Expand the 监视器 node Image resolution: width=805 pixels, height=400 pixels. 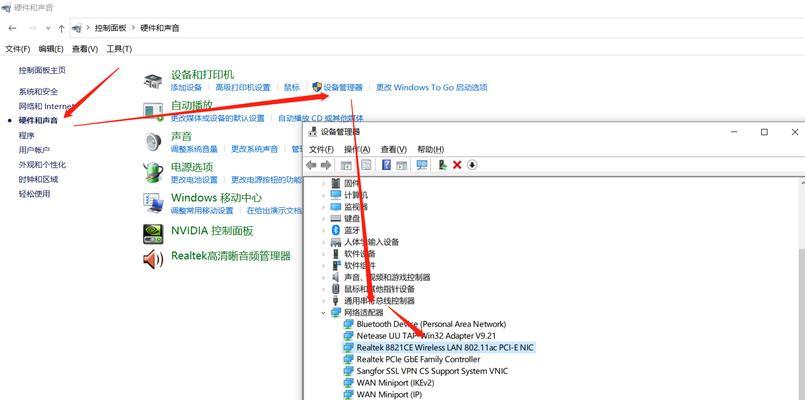(x=323, y=207)
